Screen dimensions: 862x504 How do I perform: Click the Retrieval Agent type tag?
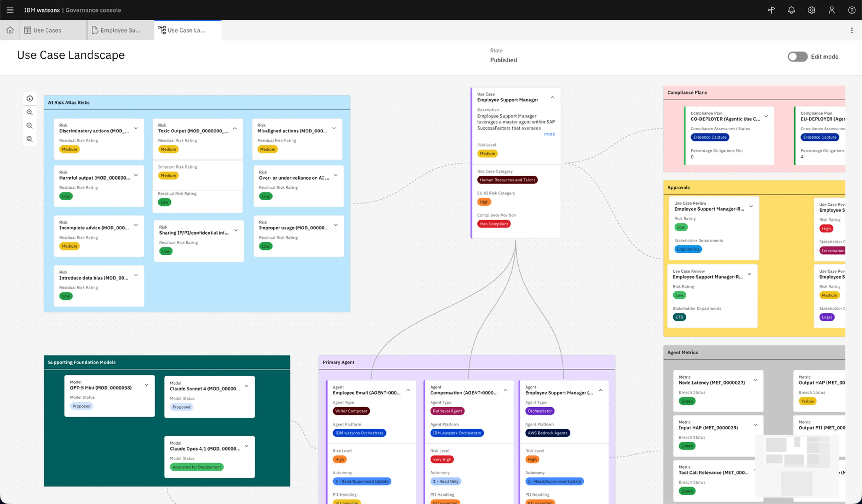click(447, 411)
